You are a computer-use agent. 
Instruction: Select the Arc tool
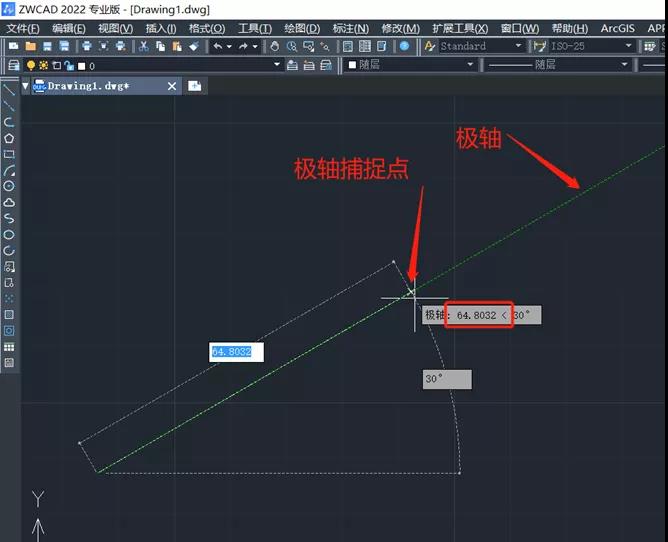coord(9,170)
